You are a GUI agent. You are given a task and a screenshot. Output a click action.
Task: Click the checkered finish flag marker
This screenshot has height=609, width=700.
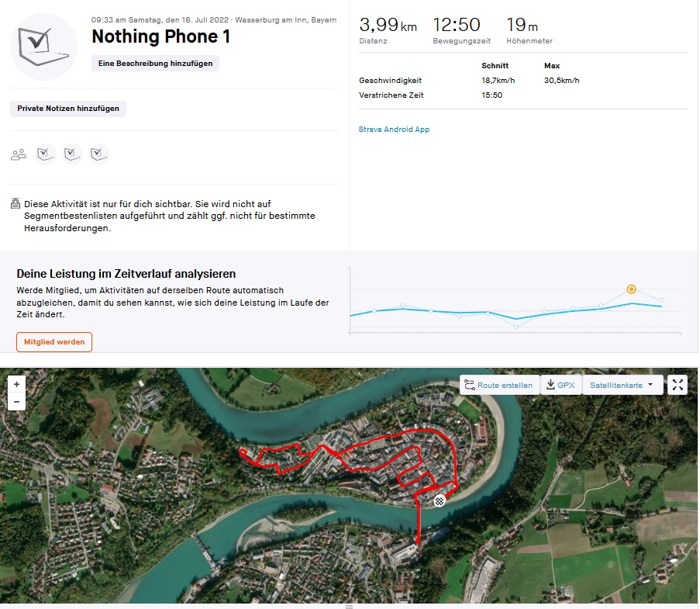[440, 500]
